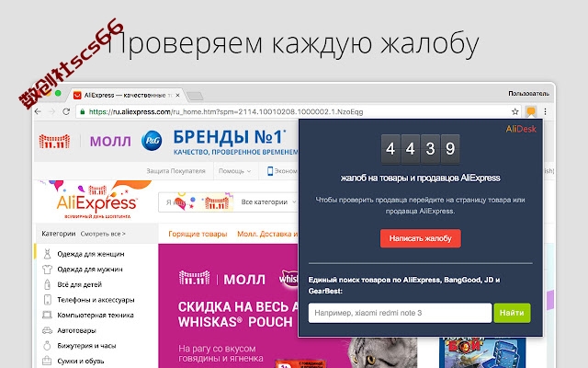588x368 pixels.
Task: Click the purple МОЛЛ label in the top banner
Action: pyautogui.click(x=110, y=142)
